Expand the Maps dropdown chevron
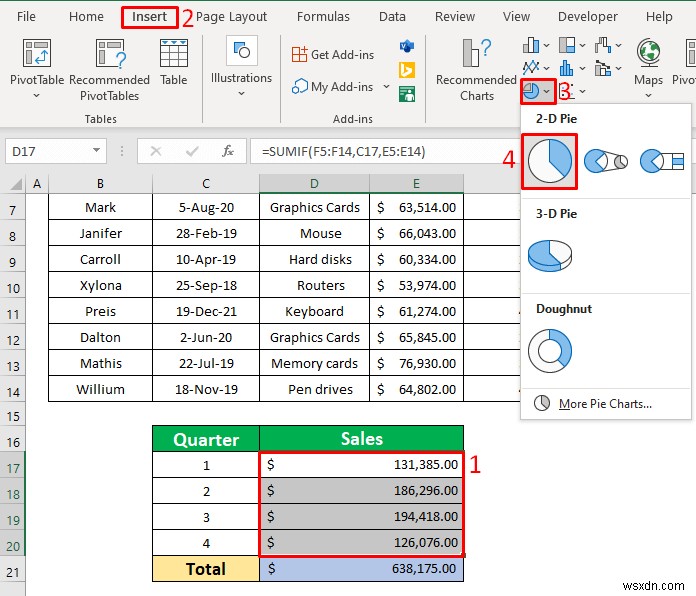Image resolution: width=696 pixels, height=596 pixels. point(649,95)
